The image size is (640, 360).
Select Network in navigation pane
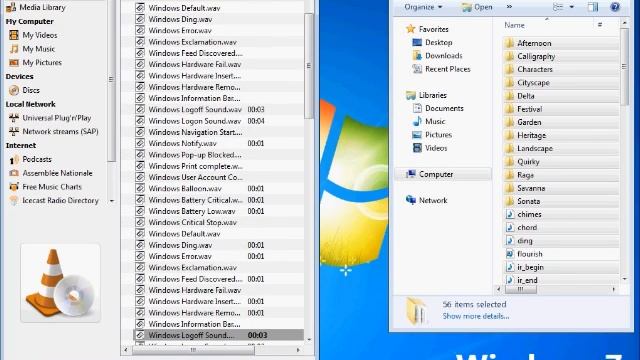427,200
